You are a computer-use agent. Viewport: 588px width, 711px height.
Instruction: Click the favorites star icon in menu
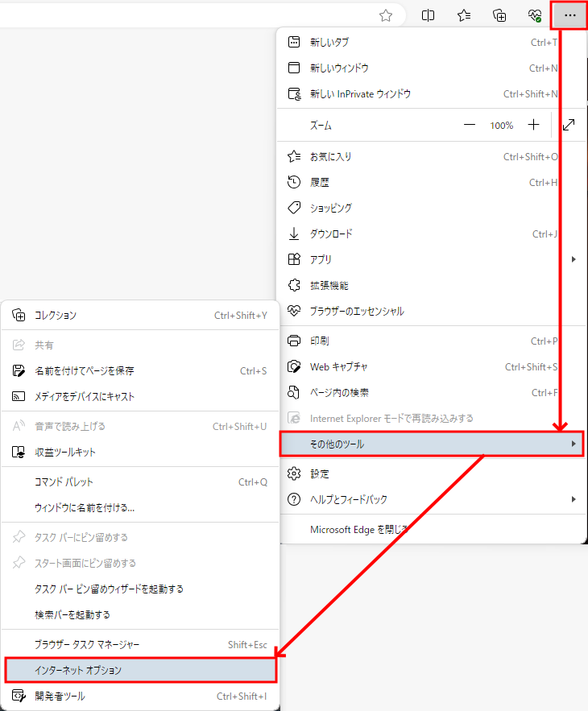click(x=294, y=156)
